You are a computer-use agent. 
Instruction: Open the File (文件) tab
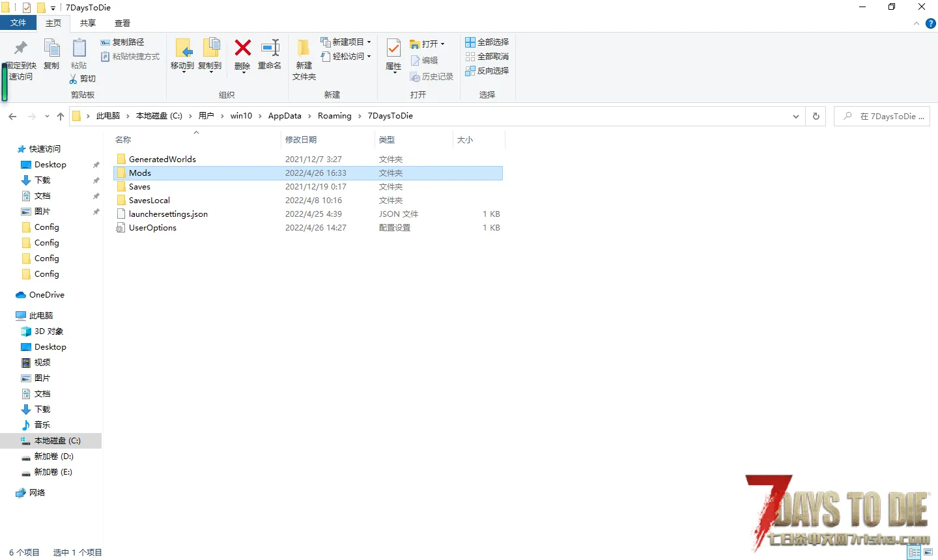click(x=18, y=23)
